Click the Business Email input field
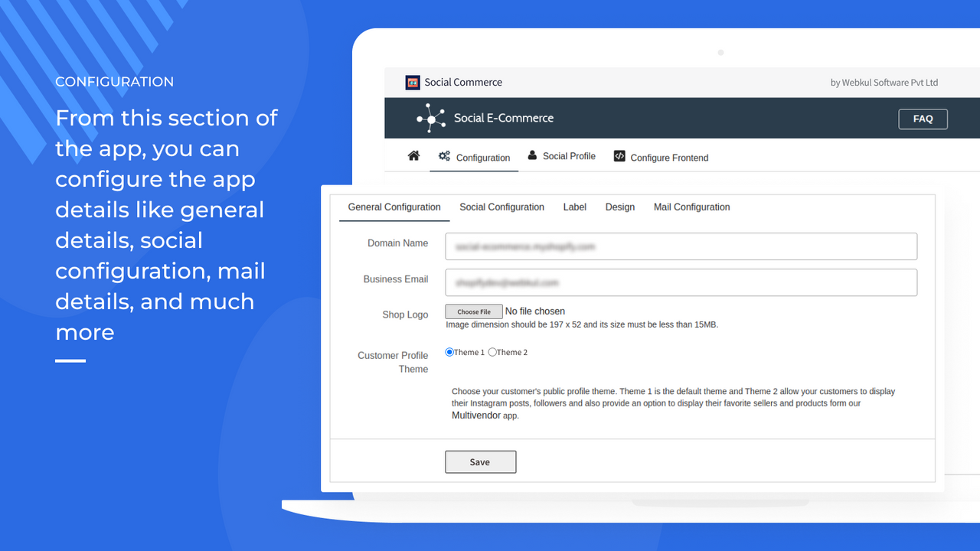The width and height of the screenshot is (980, 551). (681, 282)
